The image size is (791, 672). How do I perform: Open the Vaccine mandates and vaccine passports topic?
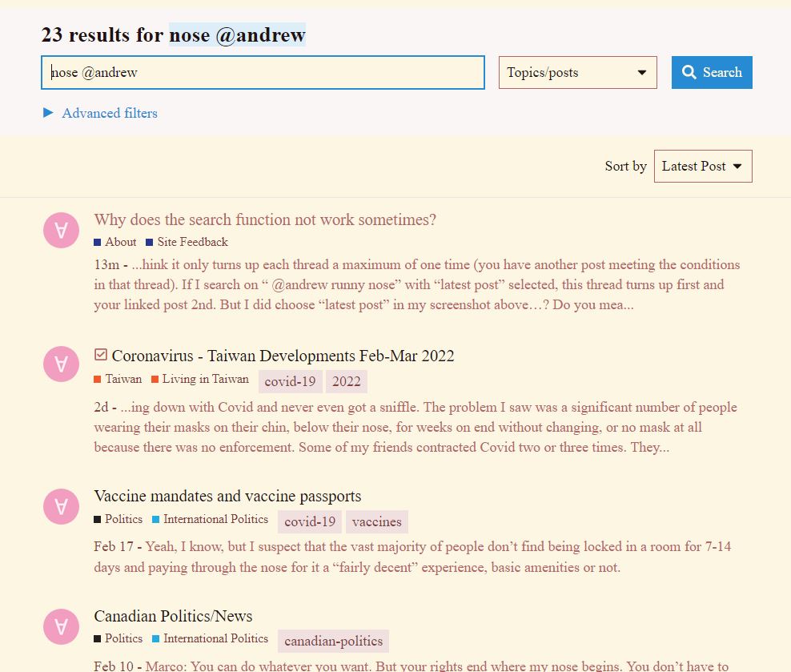[x=227, y=496]
